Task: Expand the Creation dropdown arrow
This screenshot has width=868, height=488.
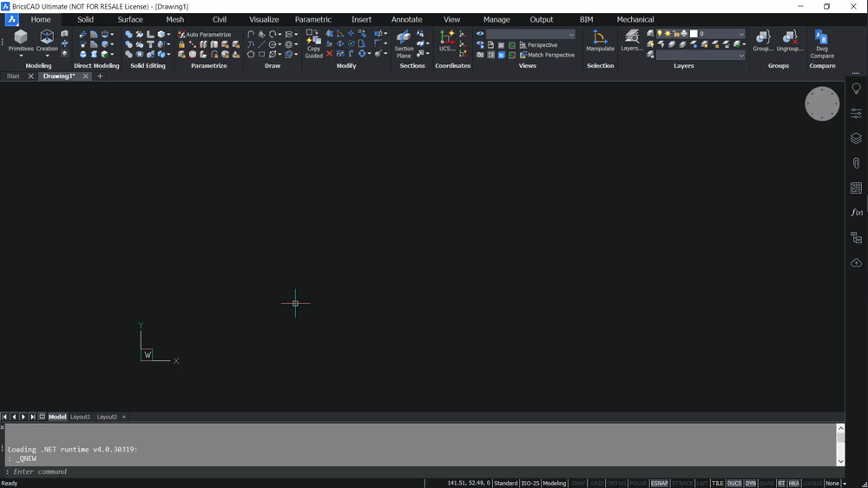Action: [x=47, y=56]
